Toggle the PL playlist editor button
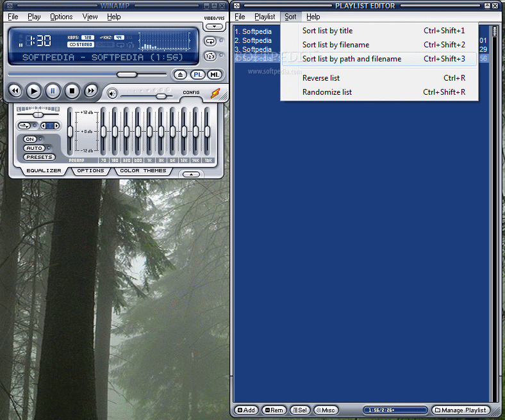This screenshot has height=420, width=505. coord(197,75)
